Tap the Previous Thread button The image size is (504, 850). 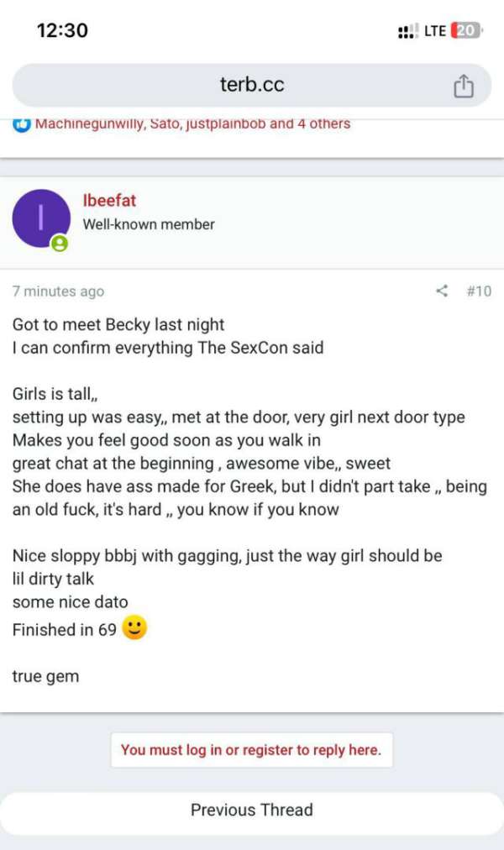252,810
